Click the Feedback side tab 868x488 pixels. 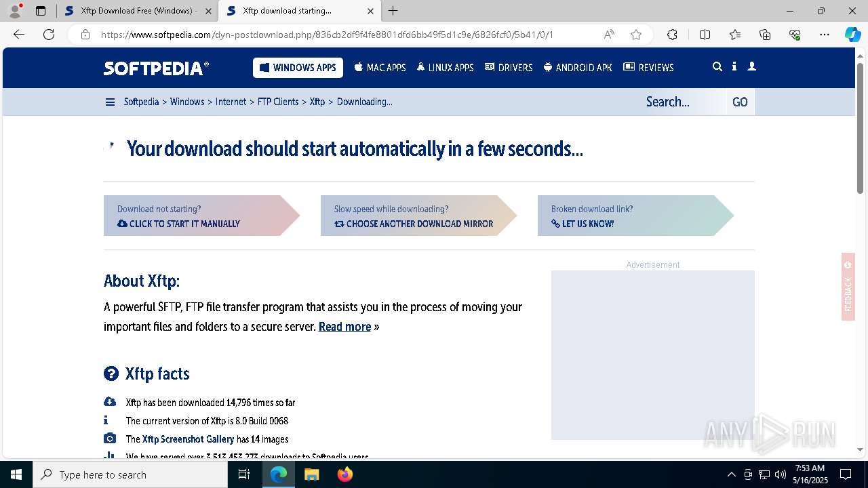[x=848, y=287]
